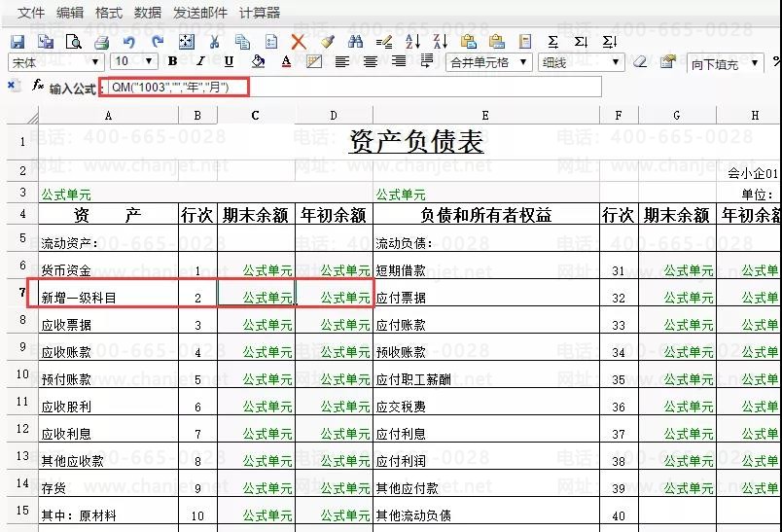Click the cell properties icon beside eraser

(x=668, y=61)
